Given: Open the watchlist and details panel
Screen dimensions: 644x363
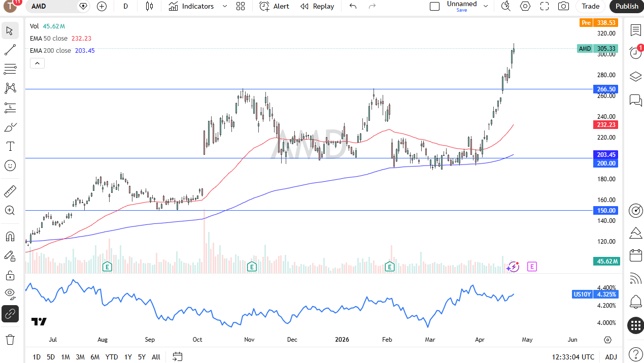Looking at the screenshot, I should pyautogui.click(x=635, y=30).
